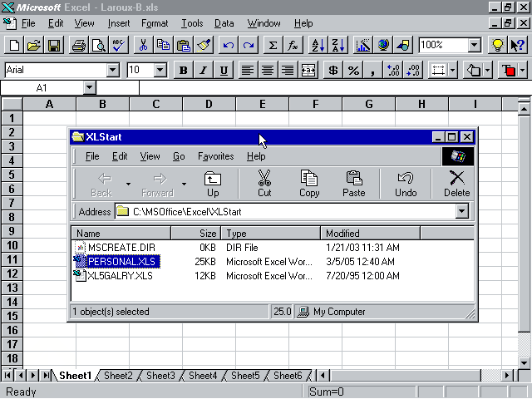This screenshot has height=399, width=532.
Task: Switch to the Sheet3 tab
Action: (x=160, y=376)
